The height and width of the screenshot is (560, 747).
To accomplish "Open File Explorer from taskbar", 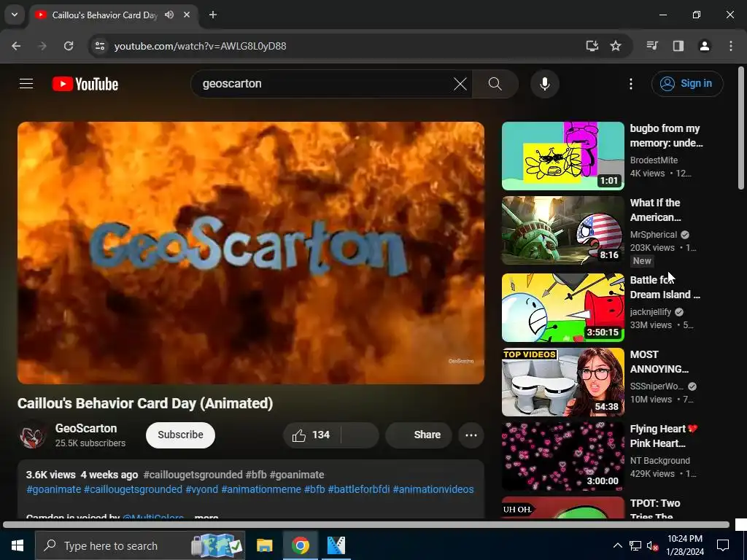I will coord(264,545).
